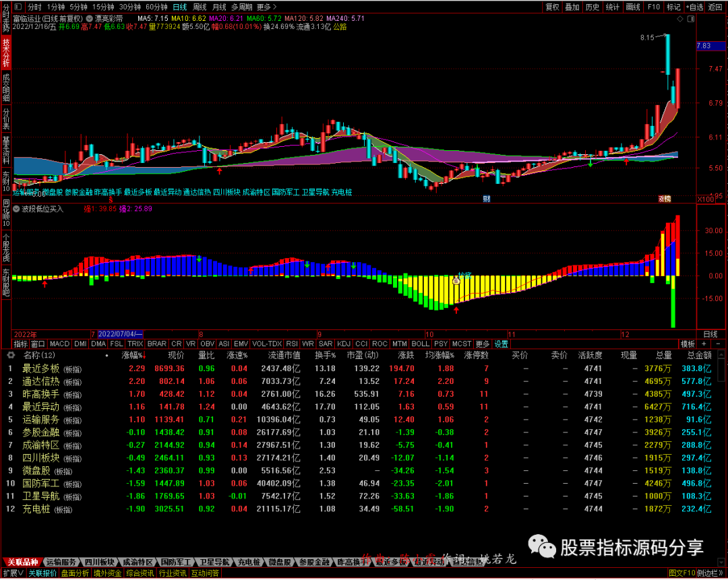The height and width of the screenshot is (580, 728).
Task: Activate the 画线 drawing tool
Action: point(633,7)
